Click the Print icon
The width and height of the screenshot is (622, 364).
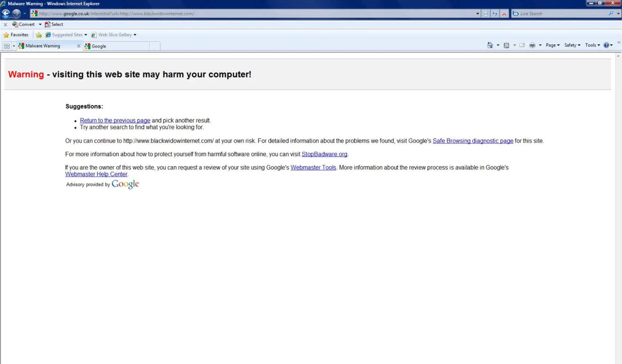[x=532, y=45]
